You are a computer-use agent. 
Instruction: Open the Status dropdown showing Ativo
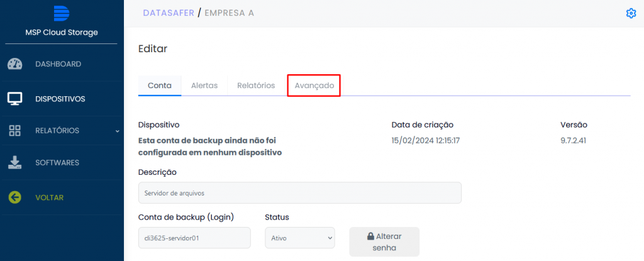[300, 238]
